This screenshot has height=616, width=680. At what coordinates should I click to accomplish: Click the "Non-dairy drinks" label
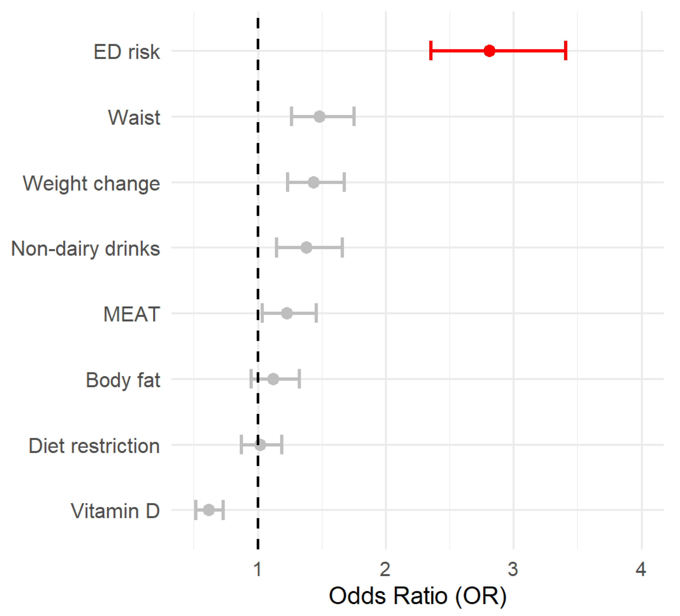pos(85,249)
